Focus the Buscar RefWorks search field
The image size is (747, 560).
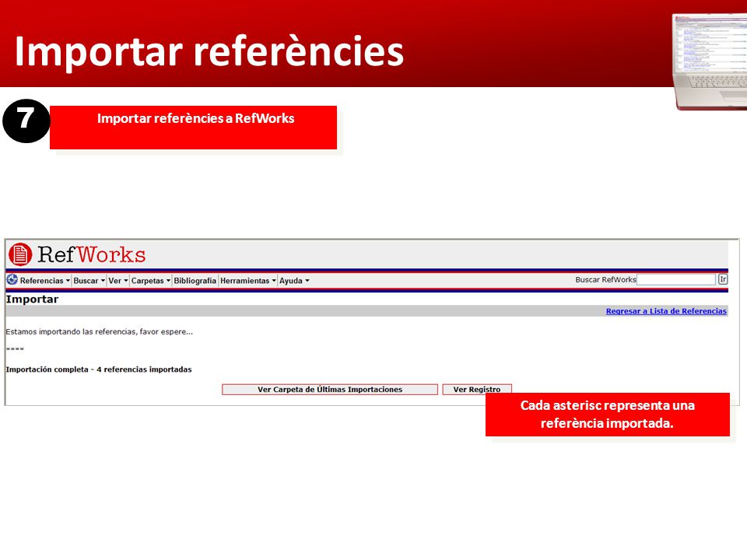coord(676,279)
